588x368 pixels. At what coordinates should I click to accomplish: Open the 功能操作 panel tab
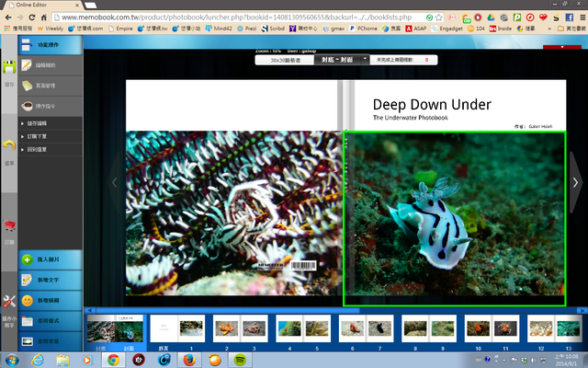point(51,45)
